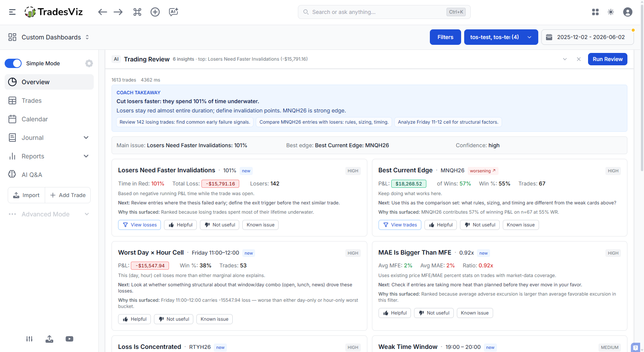Click the -$15,547.94 P&L value

coord(150,266)
